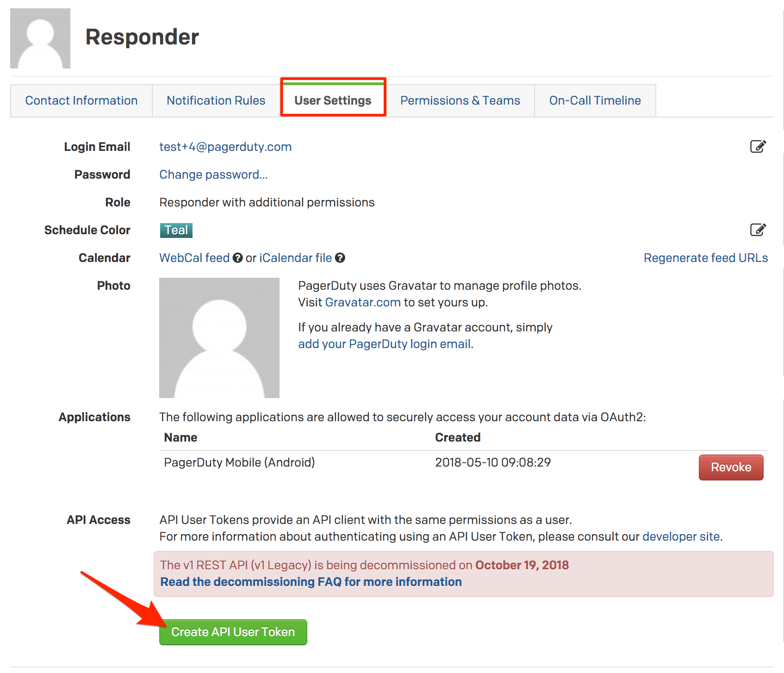The image size is (784, 673).
Task: Open the iCalendar file link
Action: tap(295, 258)
